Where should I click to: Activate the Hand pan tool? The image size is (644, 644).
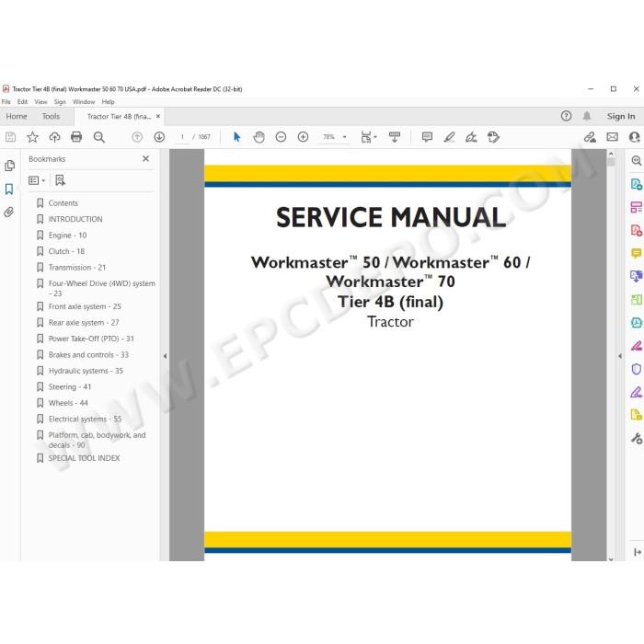[x=259, y=137]
